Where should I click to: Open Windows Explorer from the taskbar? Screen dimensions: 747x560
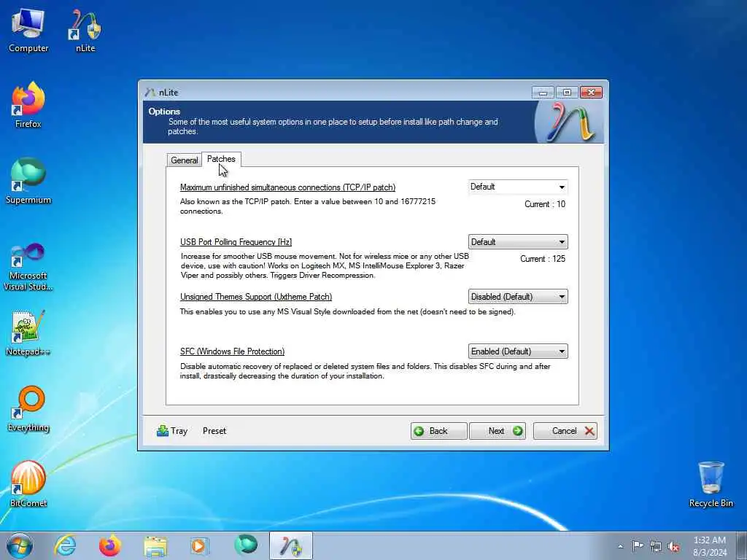[x=155, y=545]
